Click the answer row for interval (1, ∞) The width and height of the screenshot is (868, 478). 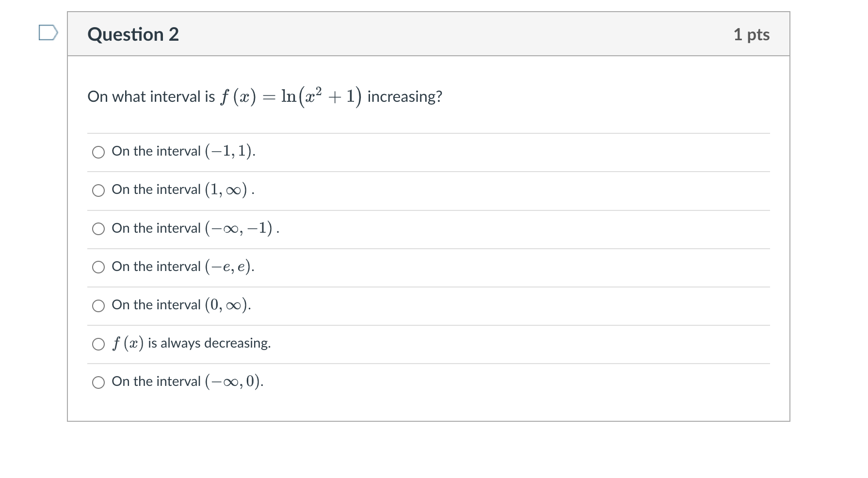click(x=182, y=190)
